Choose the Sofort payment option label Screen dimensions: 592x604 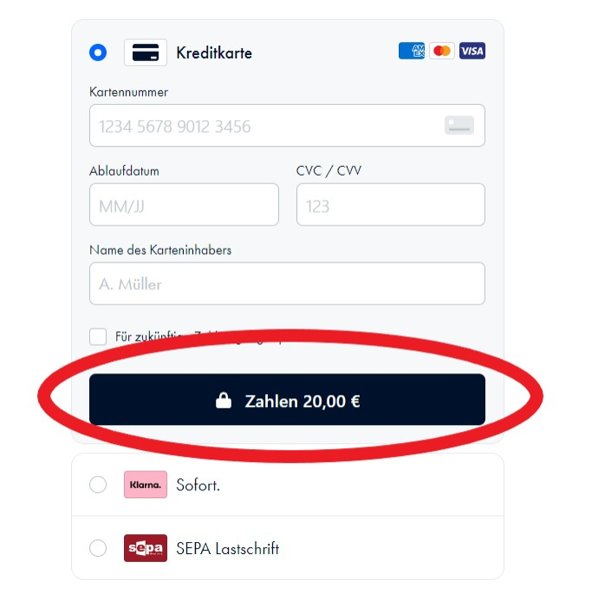click(198, 485)
